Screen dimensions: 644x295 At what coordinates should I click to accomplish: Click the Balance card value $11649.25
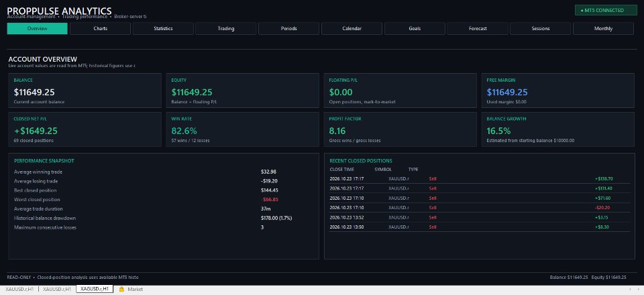34,93
